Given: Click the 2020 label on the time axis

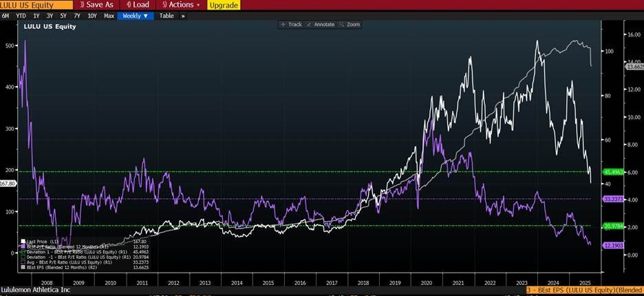Looking at the screenshot, I should click(427, 283).
